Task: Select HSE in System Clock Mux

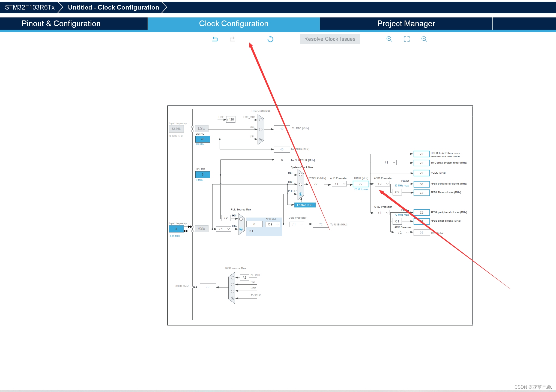Action: [x=300, y=184]
